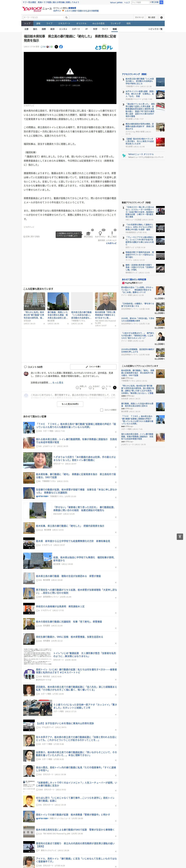React with 学びがある graduation cap icon

pos(88,233)
